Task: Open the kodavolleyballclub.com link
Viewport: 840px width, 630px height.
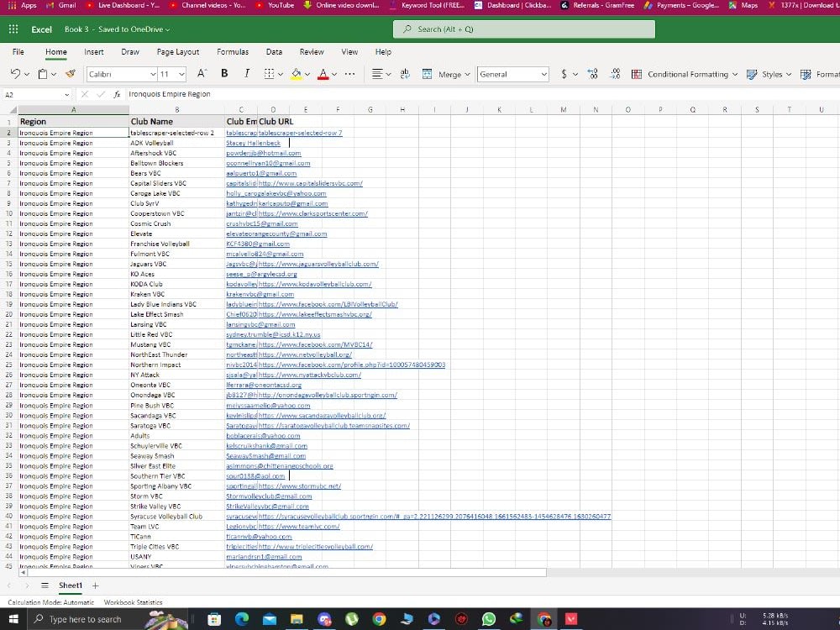Action: click(315, 285)
